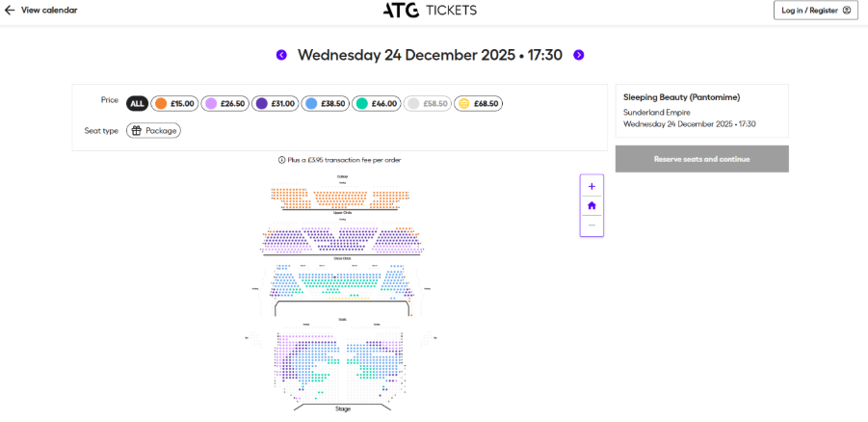Click the Stage area on seat map
This screenshot has height=422, width=868.
pos(343,409)
